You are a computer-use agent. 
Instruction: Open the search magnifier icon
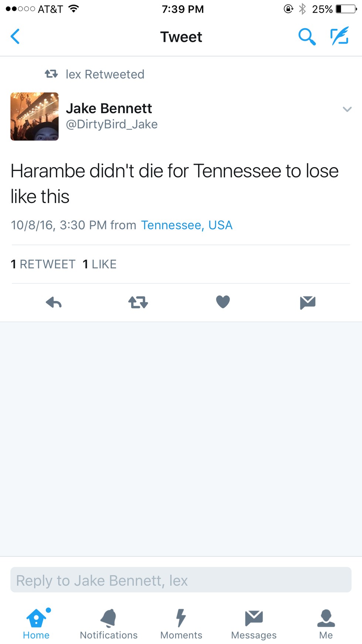click(307, 37)
